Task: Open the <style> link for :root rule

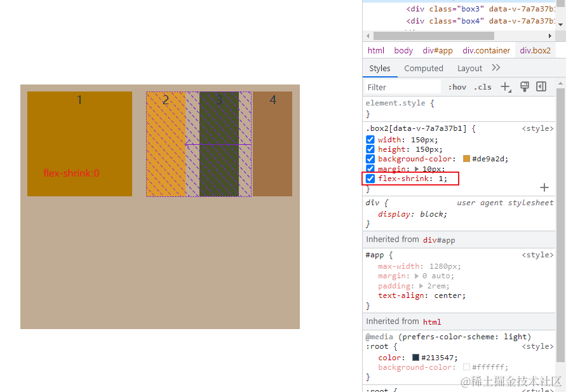Action: [537, 346]
